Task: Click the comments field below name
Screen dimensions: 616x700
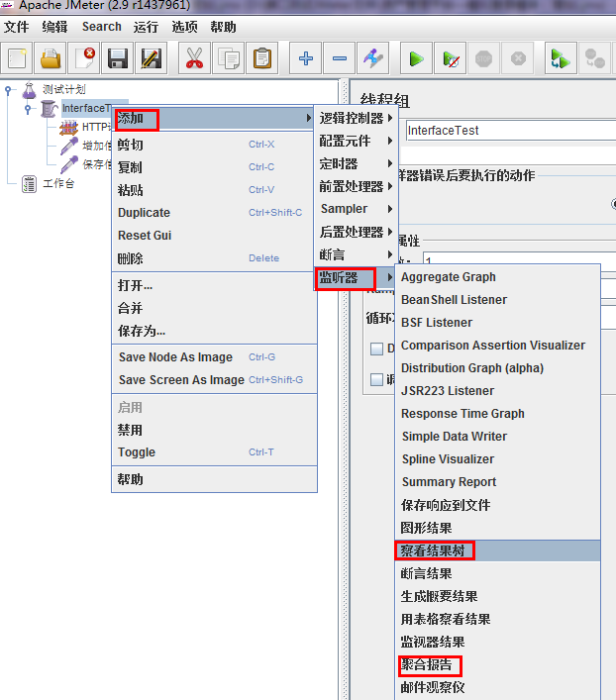Action: pyautogui.click(x=508, y=156)
